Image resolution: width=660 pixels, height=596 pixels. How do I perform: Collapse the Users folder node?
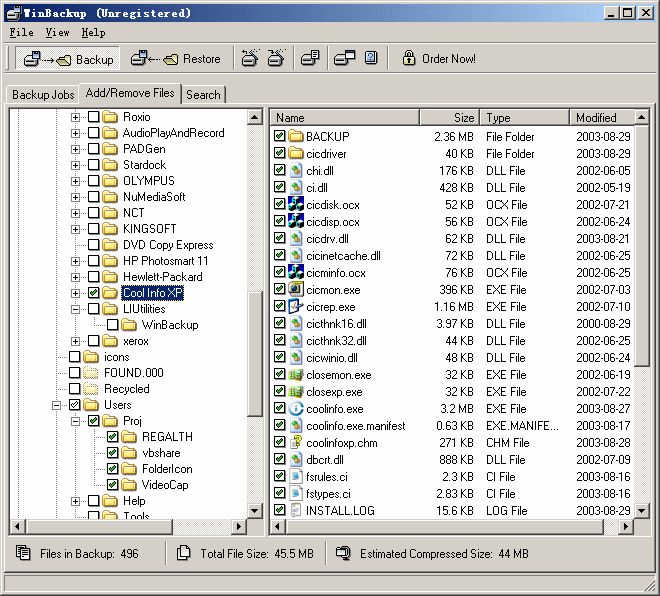pos(56,405)
